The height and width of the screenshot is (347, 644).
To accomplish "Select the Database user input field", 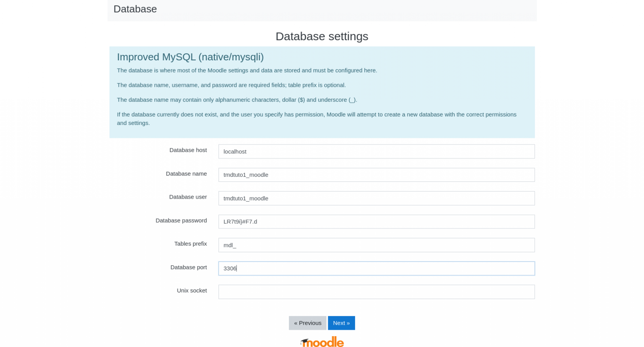I will pyautogui.click(x=376, y=198).
